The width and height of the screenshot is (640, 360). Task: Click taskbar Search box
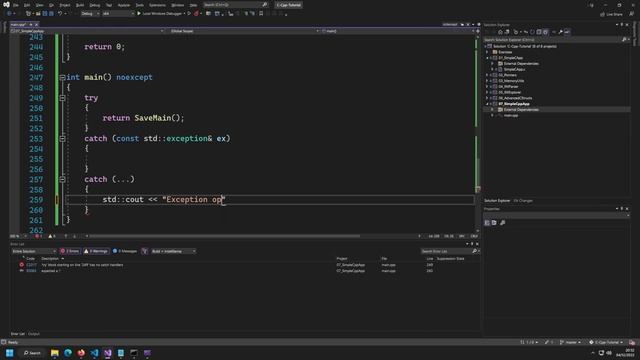(32, 353)
